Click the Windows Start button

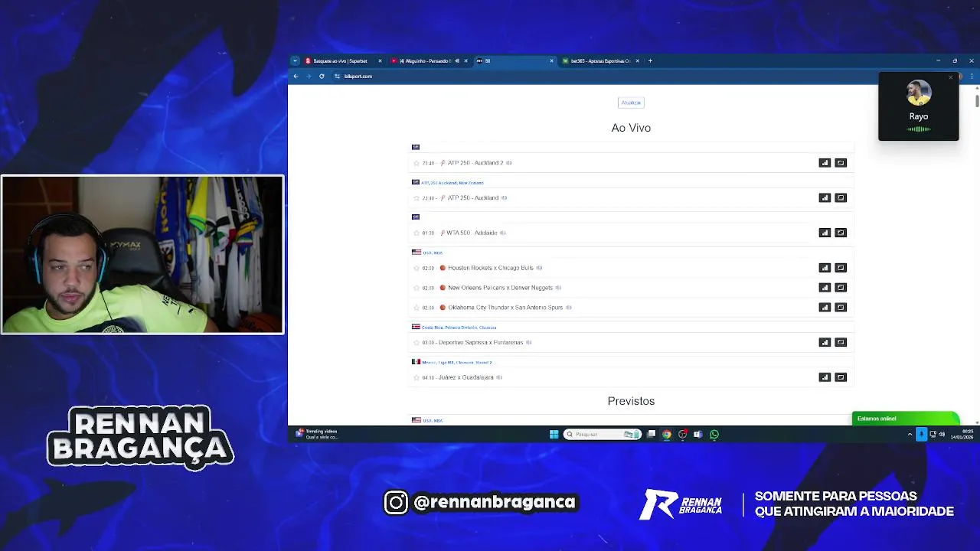pos(554,434)
